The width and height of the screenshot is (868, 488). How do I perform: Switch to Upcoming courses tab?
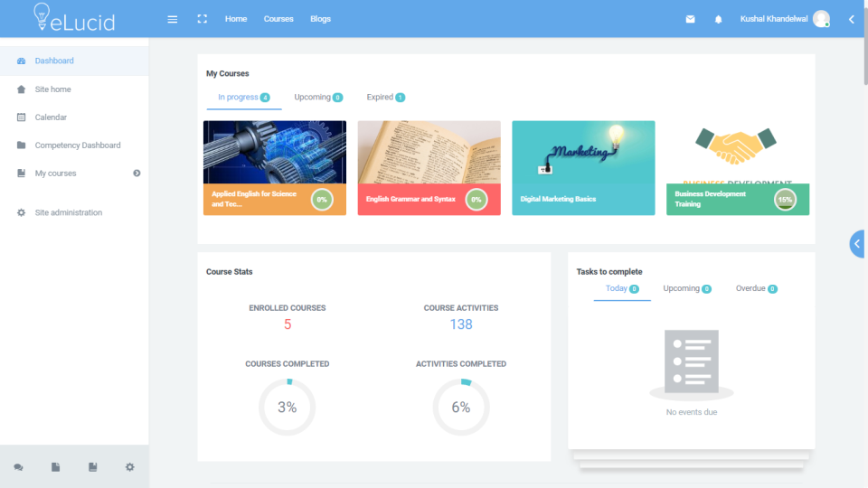(x=318, y=98)
